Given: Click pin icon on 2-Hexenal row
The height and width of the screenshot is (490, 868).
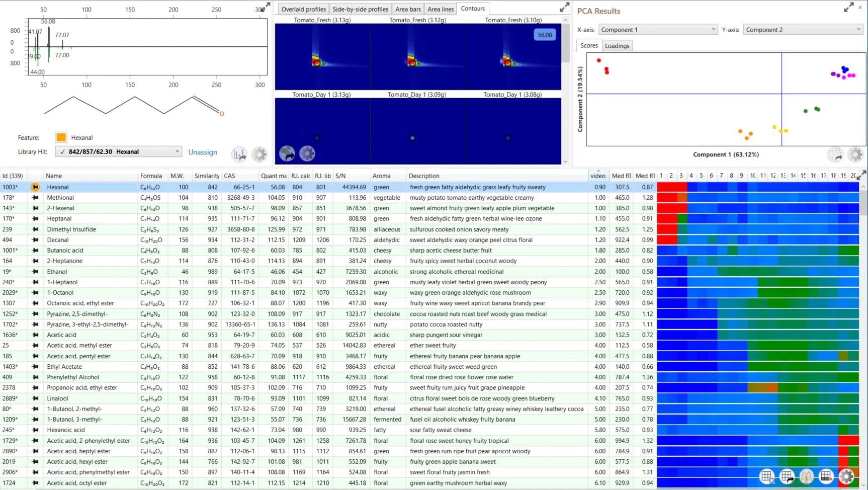Looking at the screenshot, I should pyautogui.click(x=35, y=208).
